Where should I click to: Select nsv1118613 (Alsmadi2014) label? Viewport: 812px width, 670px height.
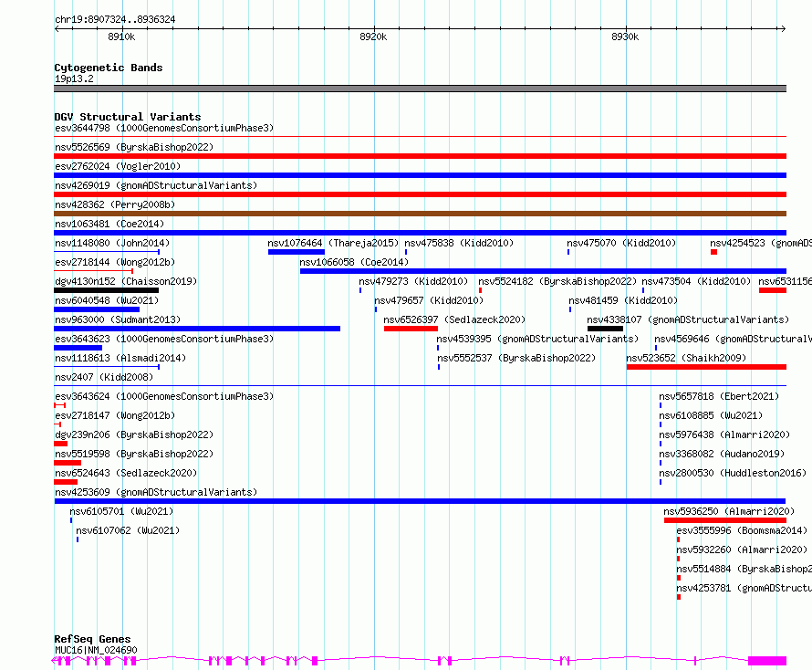120,358
